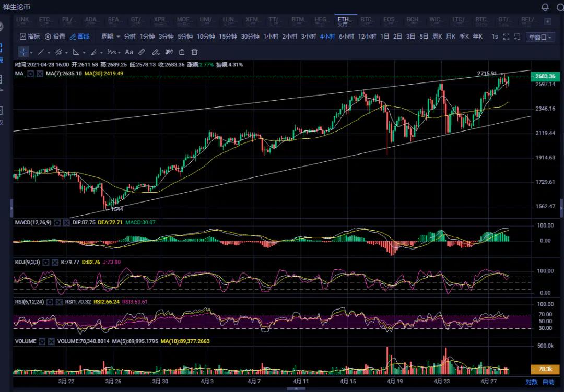
Task: Switch period to 1日
Action: tap(384, 37)
